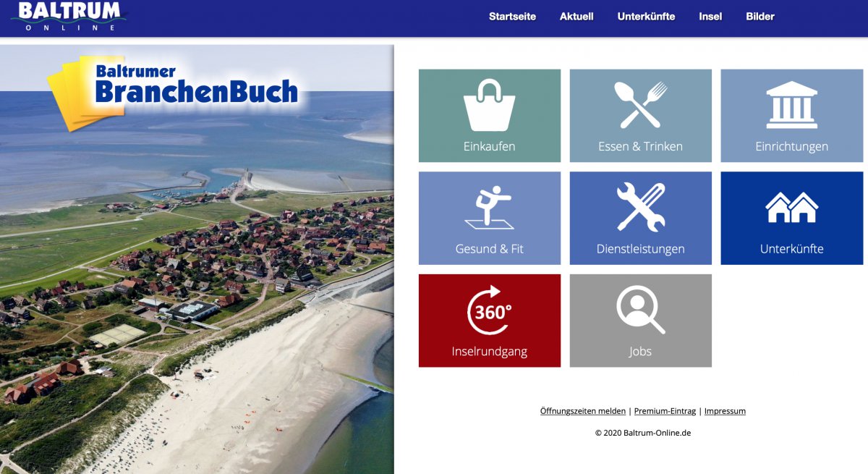Viewport: 868px width, 474px height.
Task: Click the Öffnungszeiten melden link
Action: (x=583, y=411)
